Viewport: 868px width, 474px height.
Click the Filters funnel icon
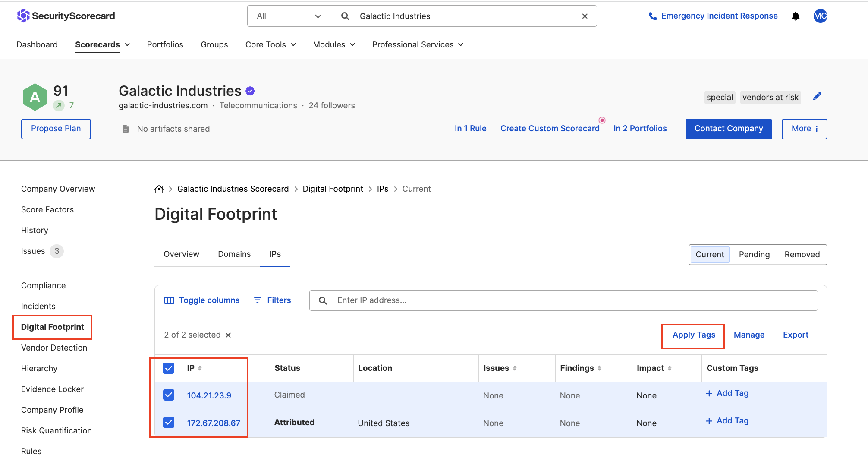click(x=258, y=300)
